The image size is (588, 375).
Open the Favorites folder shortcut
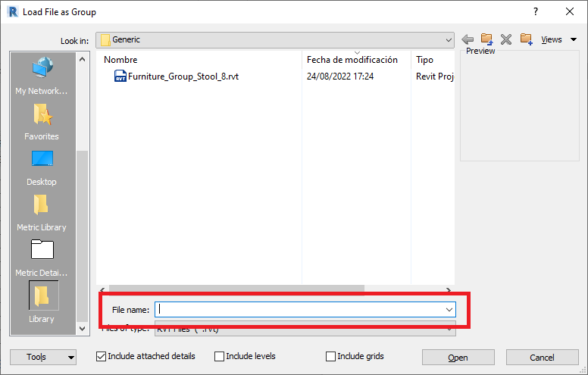pos(42,122)
